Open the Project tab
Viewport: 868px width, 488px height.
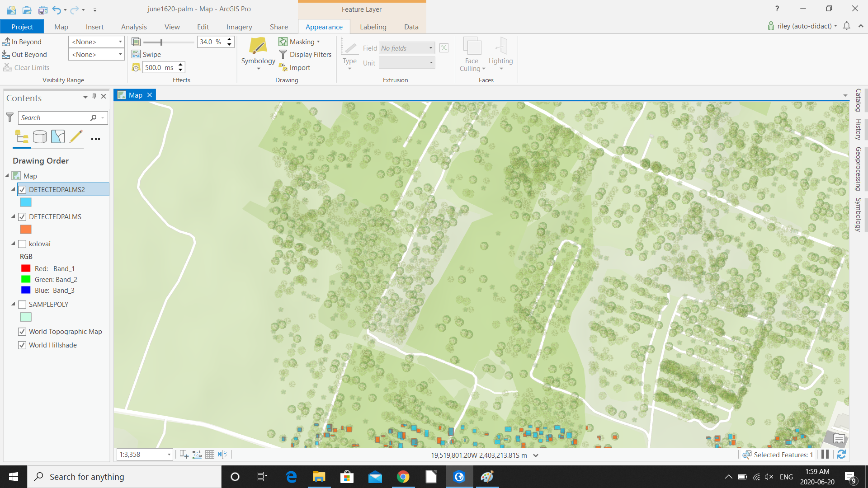coord(22,27)
